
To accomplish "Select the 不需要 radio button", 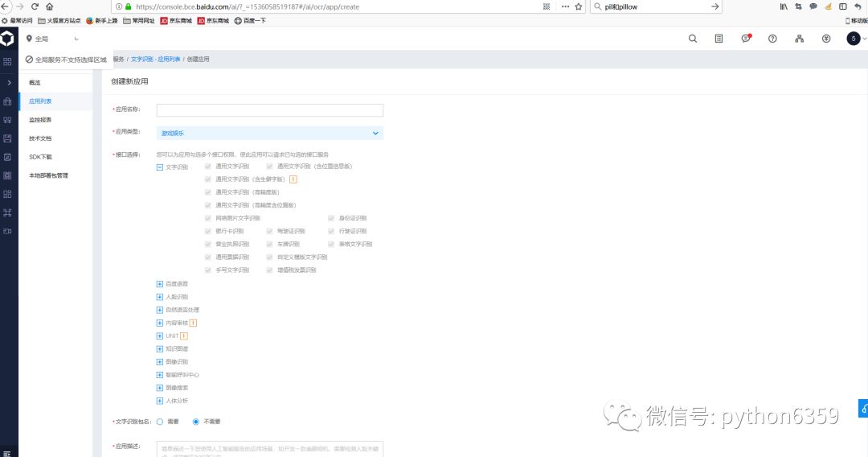I will [196, 422].
